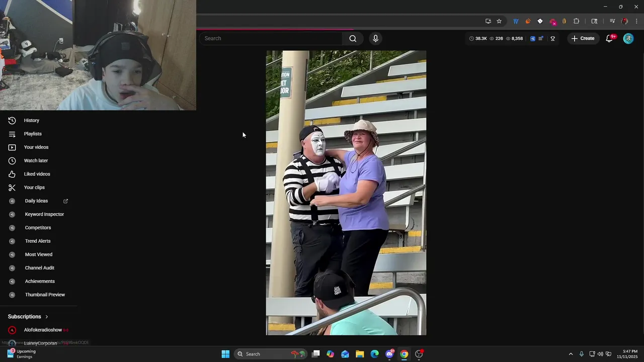Image resolution: width=644 pixels, height=362 pixels.
Task: Open File Explorer from the taskbar
Action: (360, 354)
